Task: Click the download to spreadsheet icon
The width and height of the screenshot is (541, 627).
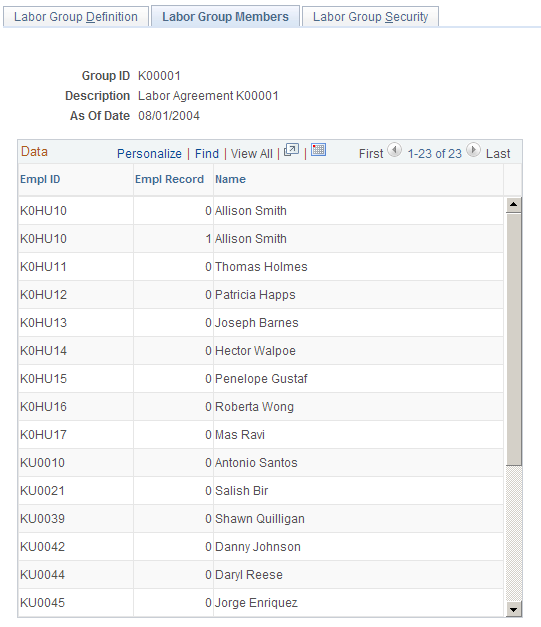Action: pos(318,150)
